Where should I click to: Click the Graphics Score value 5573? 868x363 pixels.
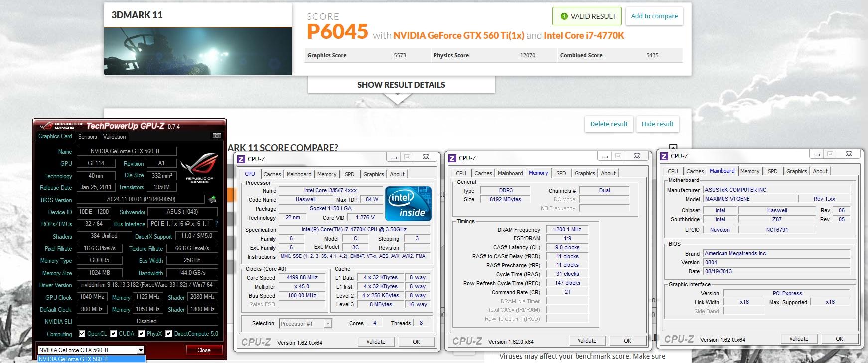[400, 55]
